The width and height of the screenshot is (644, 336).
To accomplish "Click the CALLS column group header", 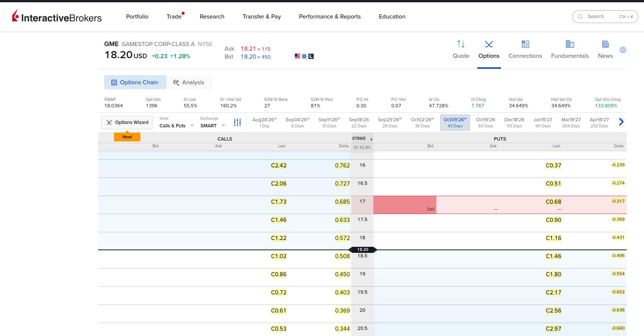I will coord(225,139).
